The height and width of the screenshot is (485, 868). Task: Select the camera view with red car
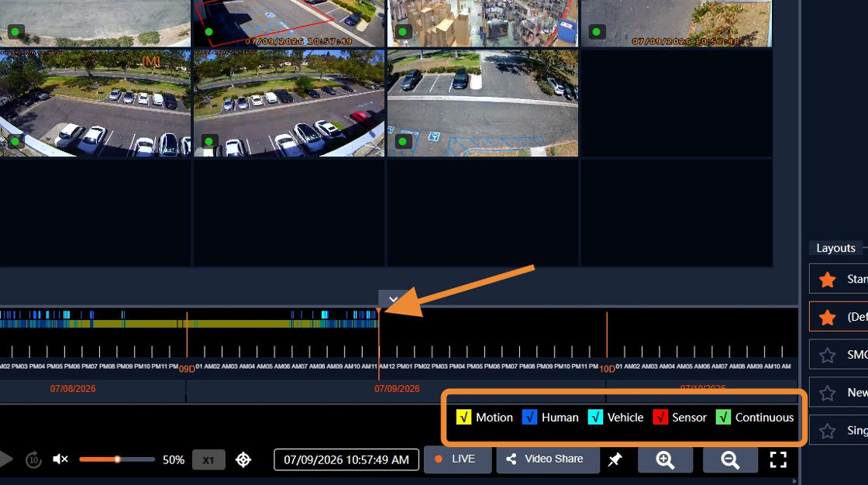[289, 103]
